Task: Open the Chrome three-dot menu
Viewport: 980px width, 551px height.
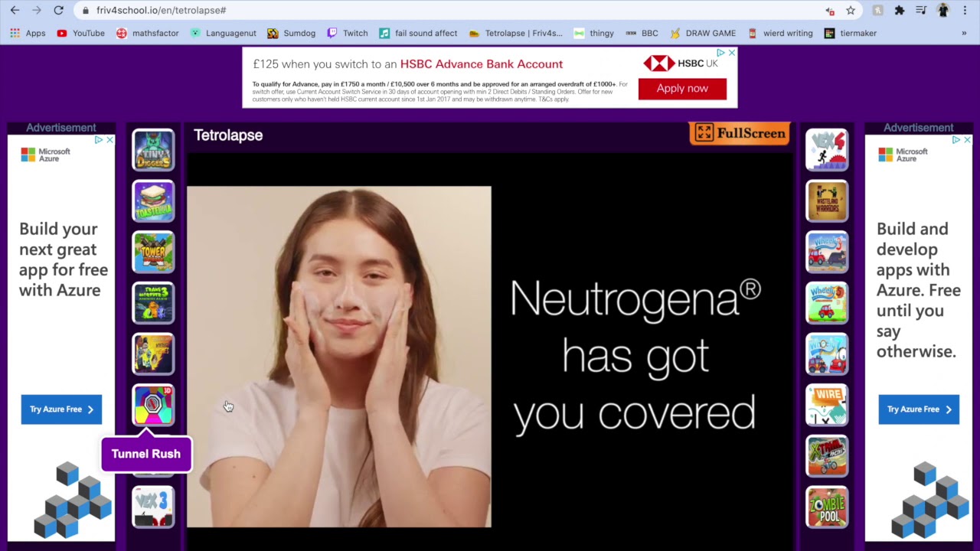Action: [965, 11]
